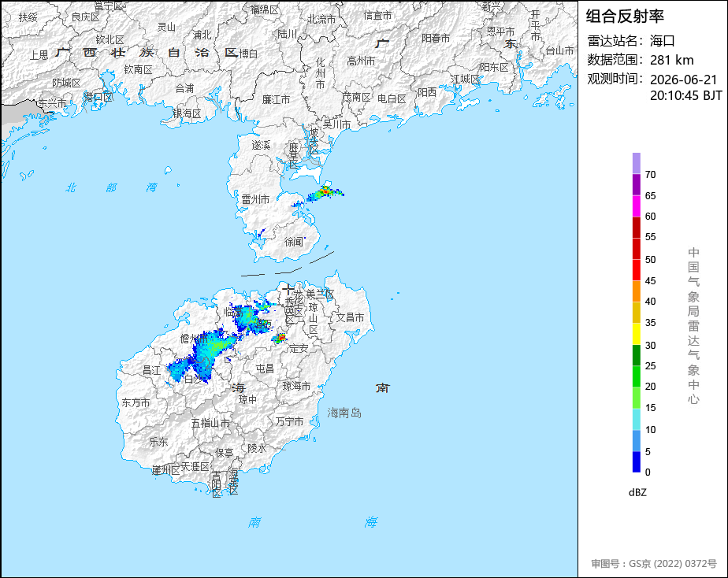Click the 廉江市 map label
Image resolution: width=728 pixels, height=578 pixels.
pos(276,99)
